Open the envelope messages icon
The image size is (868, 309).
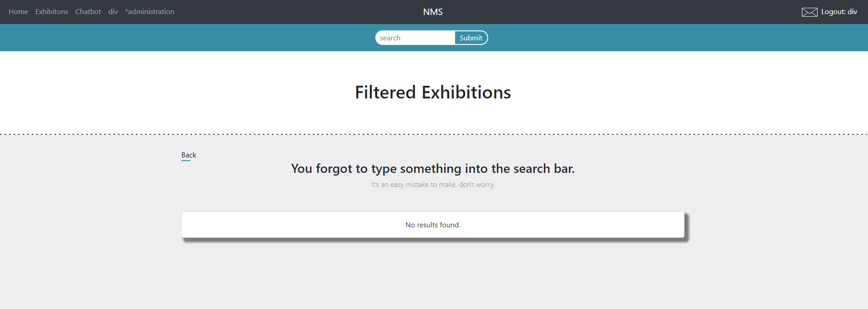click(809, 12)
